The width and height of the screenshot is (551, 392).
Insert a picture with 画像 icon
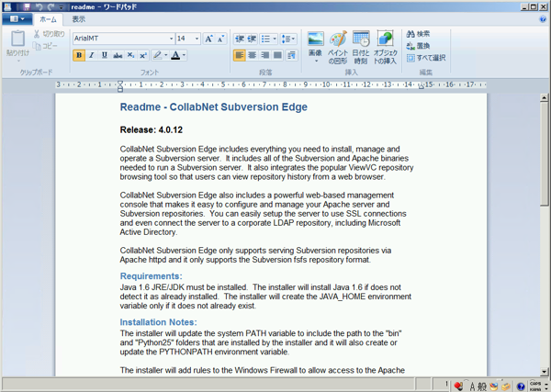coord(316,39)
